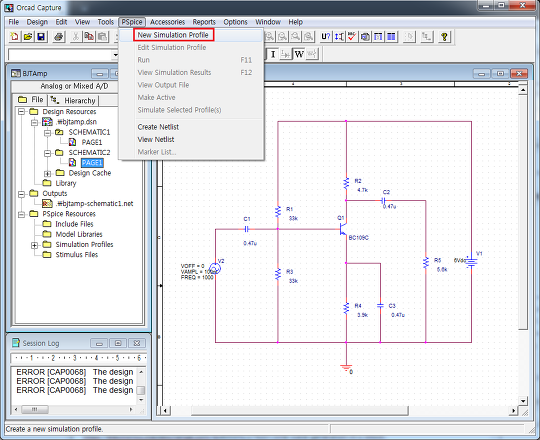540x440 pixels.
Task: Click the bjtamp.dsn design file icon
Action: [x=47, y=122]
